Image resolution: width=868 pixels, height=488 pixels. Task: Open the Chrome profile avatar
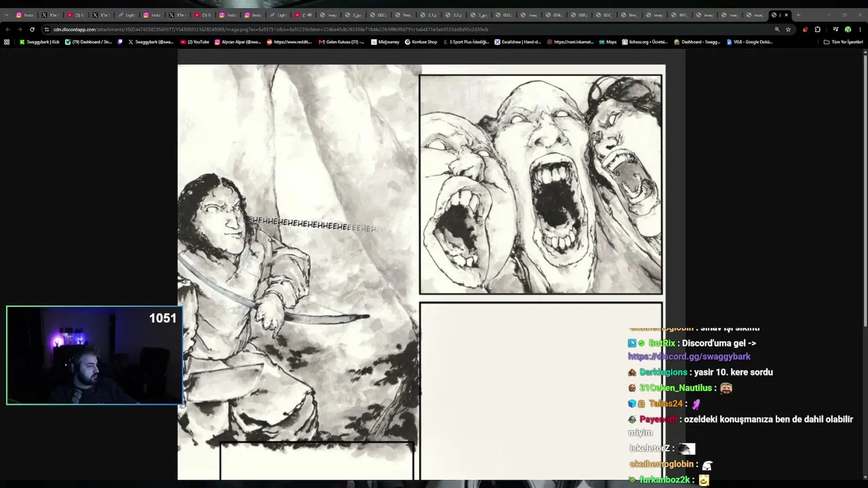848,29
